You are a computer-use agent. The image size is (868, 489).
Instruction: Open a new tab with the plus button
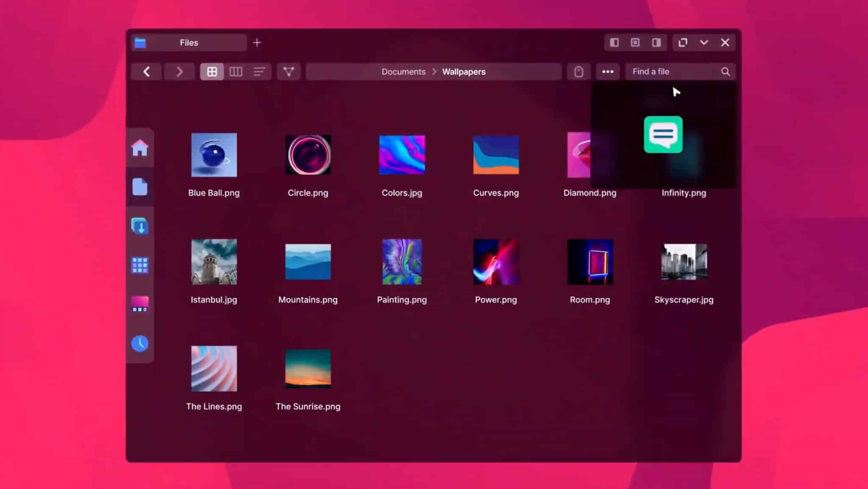tap(257, 42)
